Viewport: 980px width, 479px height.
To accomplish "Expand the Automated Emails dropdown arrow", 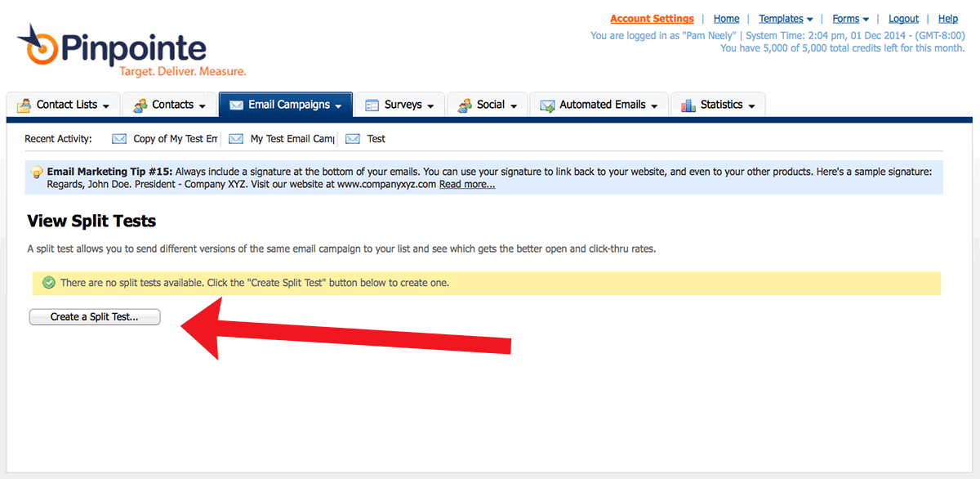I will [x=654, y=106].
